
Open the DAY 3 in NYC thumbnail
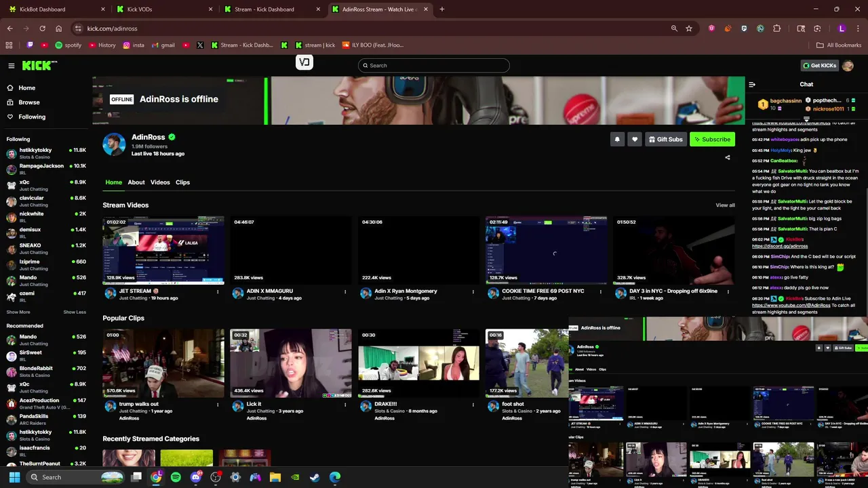pos(674,250)
